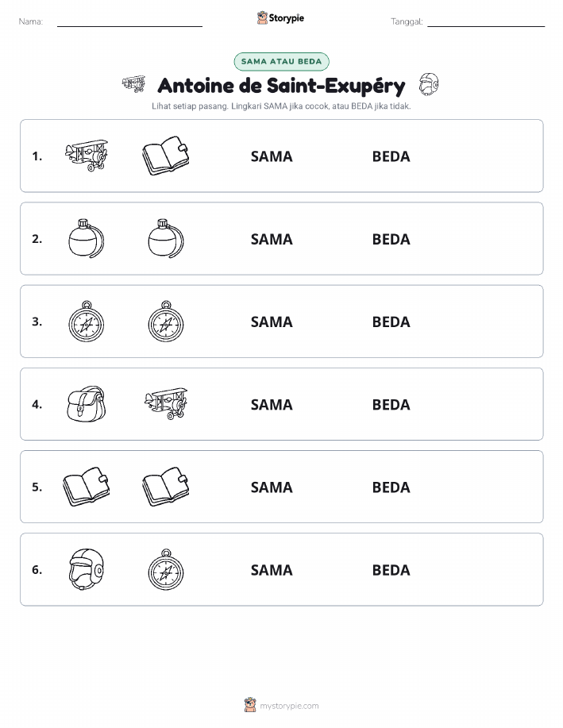Pick BEDA for question 6
The height and width of the screenshot is (728, 563).
tap(391, 570)
